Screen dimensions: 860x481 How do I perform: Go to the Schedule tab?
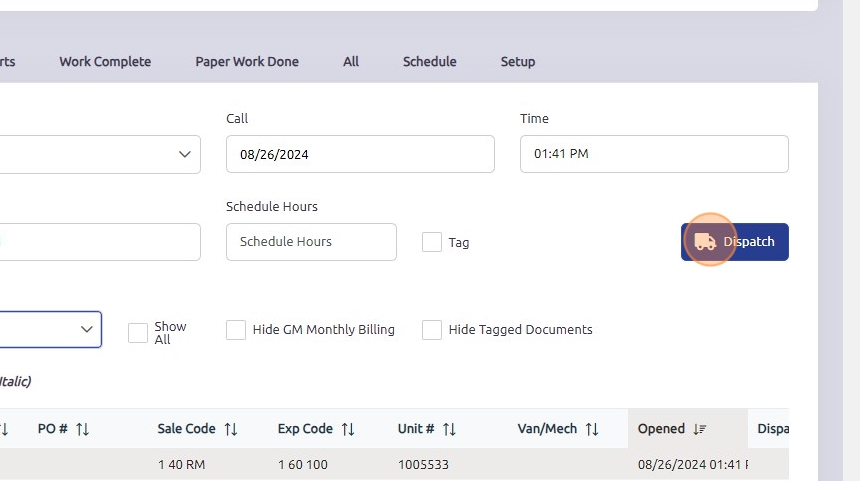(429, 61)
